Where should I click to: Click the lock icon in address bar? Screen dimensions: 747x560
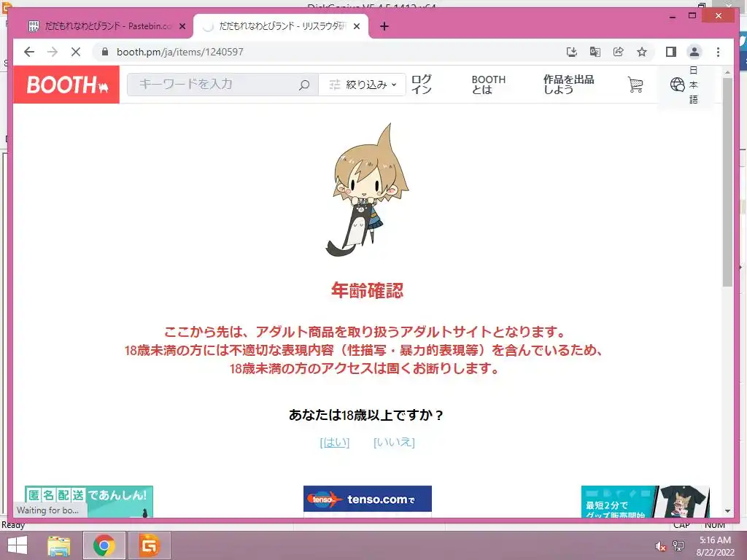(105, 52)
